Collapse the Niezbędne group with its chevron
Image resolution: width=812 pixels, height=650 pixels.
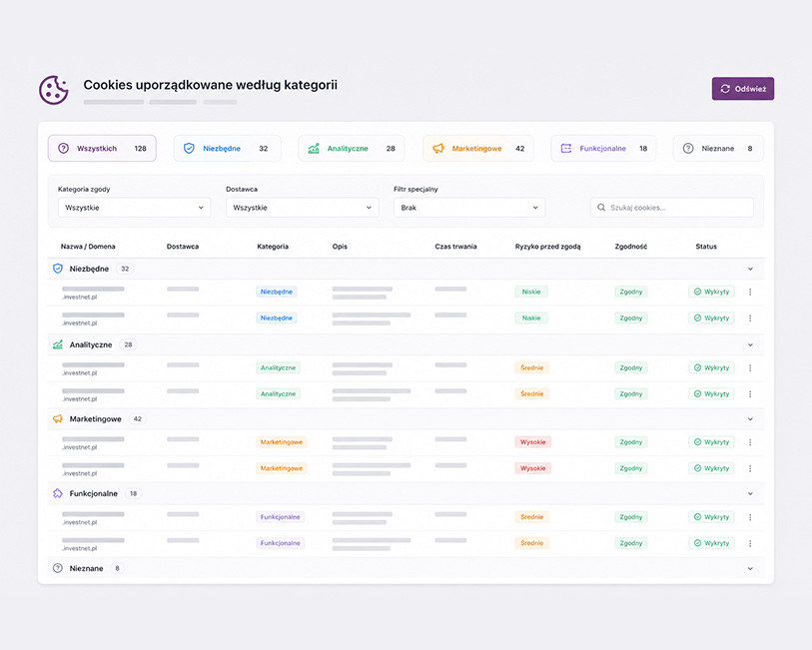(750, 270)
